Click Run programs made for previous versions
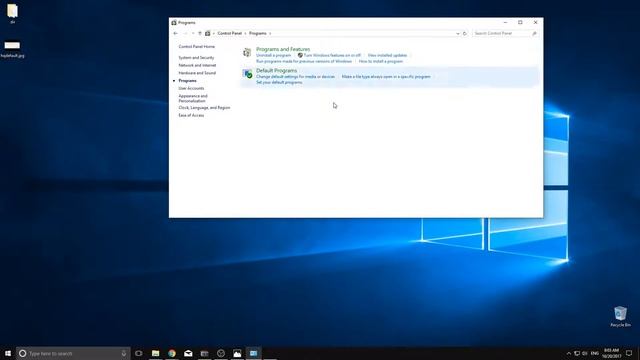This screenshot has height=360, width=640. 304,61
